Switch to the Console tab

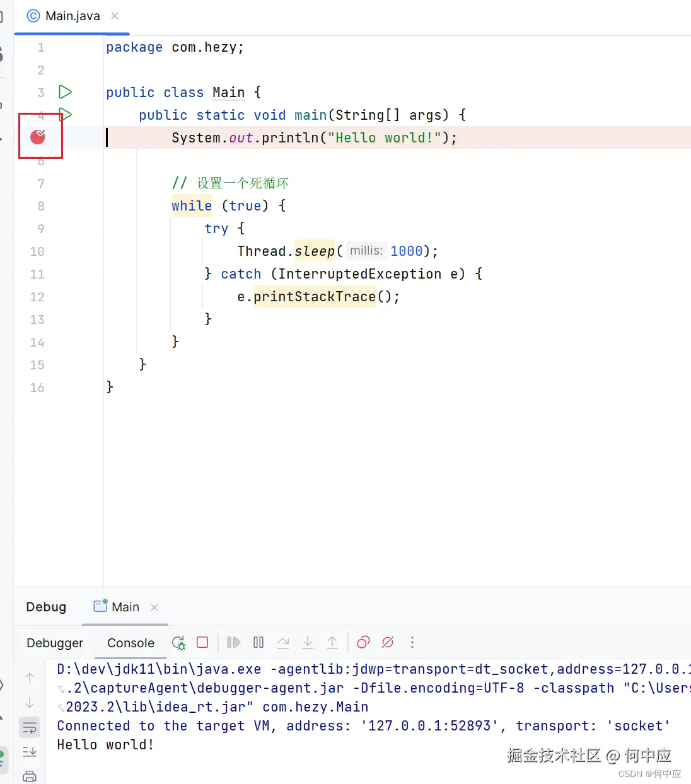(x=131, y=643)
